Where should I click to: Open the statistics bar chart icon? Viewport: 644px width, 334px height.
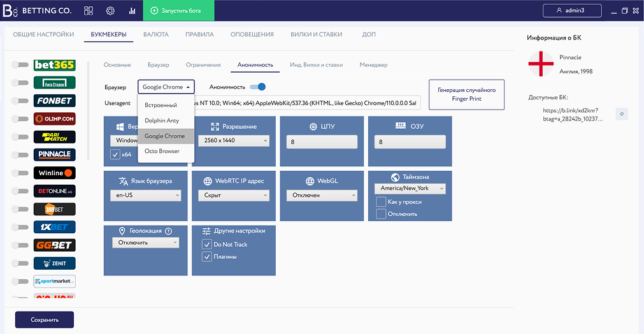coord(132,11)
